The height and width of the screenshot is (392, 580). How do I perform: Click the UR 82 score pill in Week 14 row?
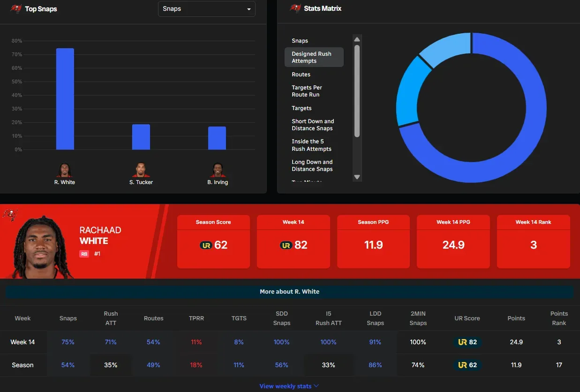pos(467,342)
